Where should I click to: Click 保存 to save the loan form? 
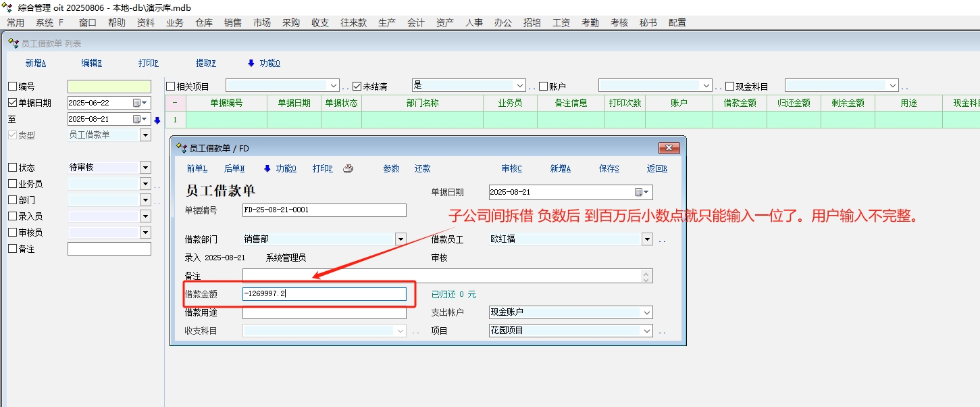[609, 169]
